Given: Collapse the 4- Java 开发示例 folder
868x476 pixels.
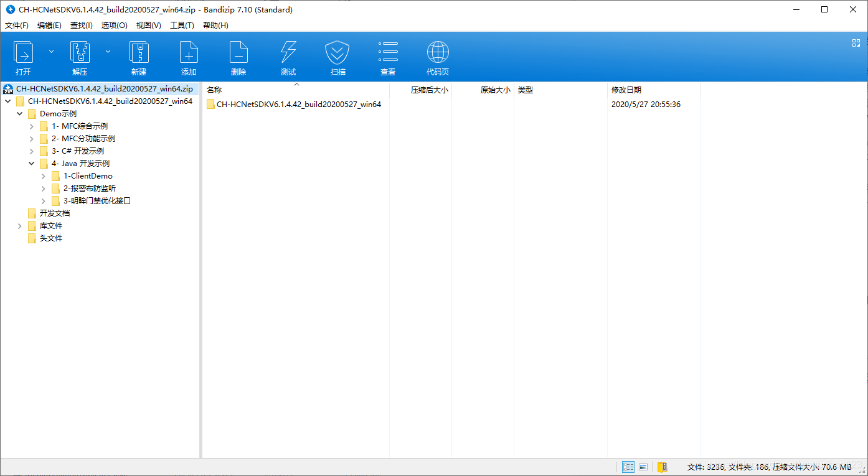Looking at the screenshot, I should [32, 164].
